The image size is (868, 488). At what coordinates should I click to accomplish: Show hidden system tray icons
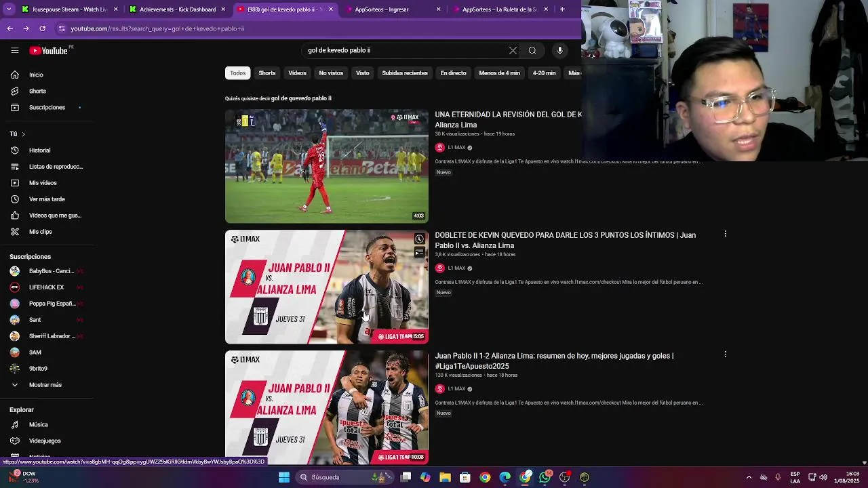tap(749, 477)
